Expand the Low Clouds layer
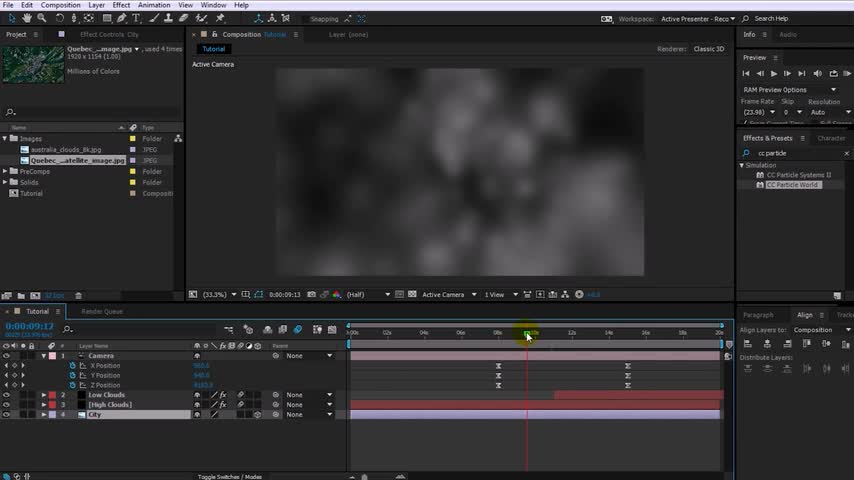Image resolution: width=854 pixels, height=480 pixels. pyautogui.click(x=44, y=395)
